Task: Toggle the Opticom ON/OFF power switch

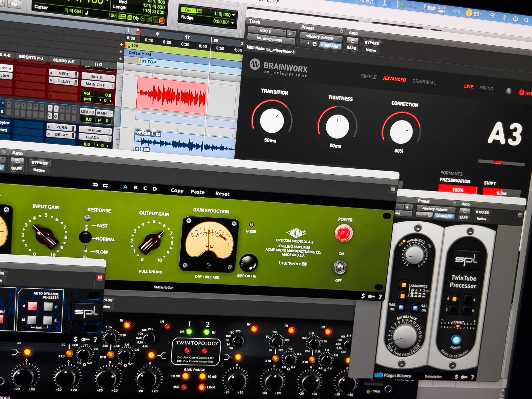Action: coord(340,267)
